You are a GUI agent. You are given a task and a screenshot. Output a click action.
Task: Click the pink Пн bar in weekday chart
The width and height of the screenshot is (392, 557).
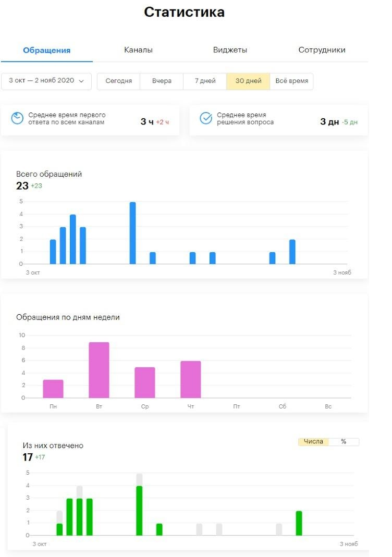tap(53, 389)
